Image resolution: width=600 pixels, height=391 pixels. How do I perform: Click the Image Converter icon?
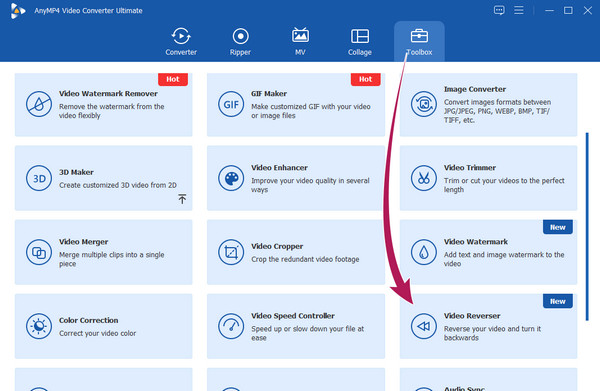[424, 104]
